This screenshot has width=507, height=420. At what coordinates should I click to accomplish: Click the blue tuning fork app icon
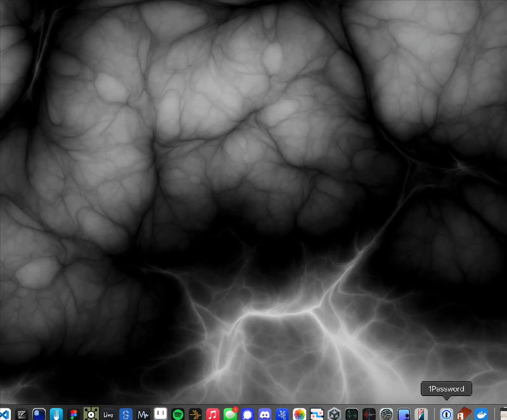55,414
